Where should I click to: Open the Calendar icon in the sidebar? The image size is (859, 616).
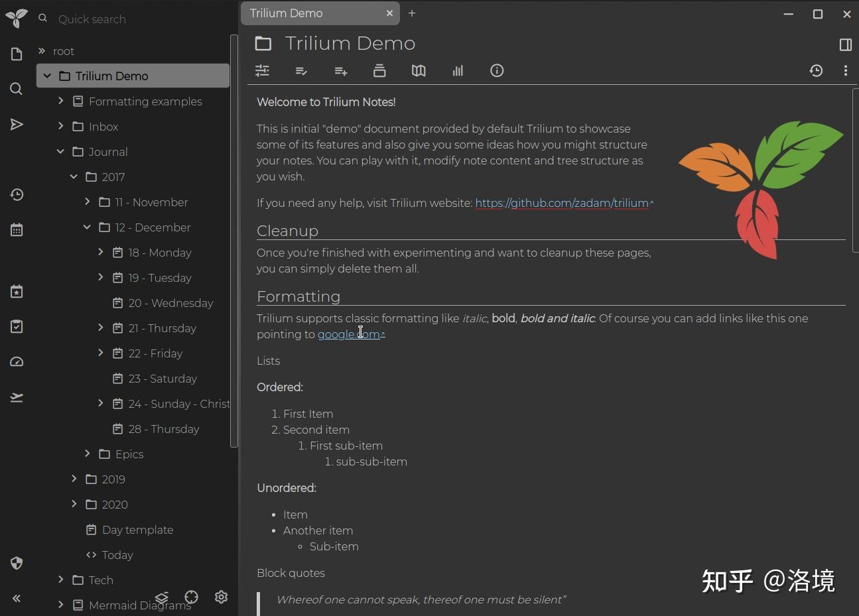(x=16, y=229)
